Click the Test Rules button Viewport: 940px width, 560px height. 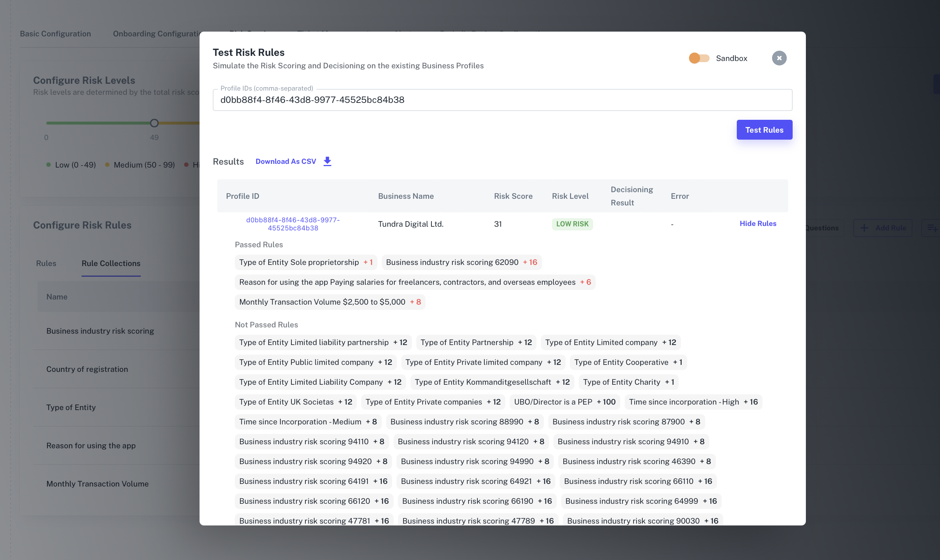click(764, 130)
